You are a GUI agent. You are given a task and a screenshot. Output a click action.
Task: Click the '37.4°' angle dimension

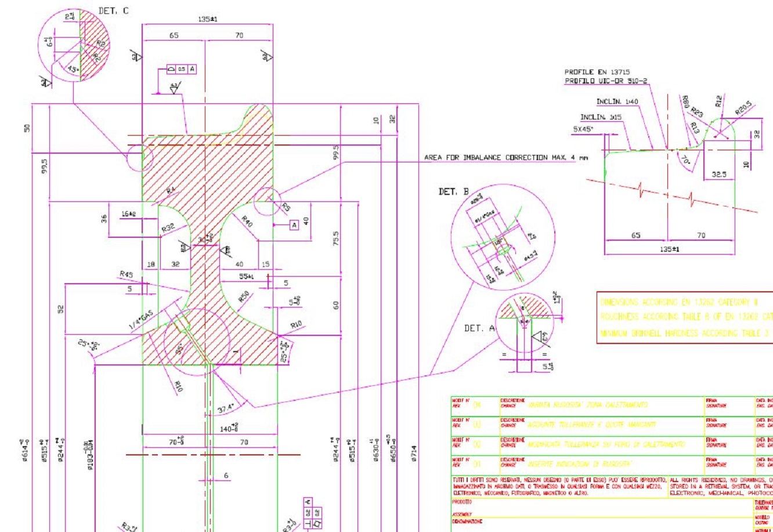(x=226, y=409)
